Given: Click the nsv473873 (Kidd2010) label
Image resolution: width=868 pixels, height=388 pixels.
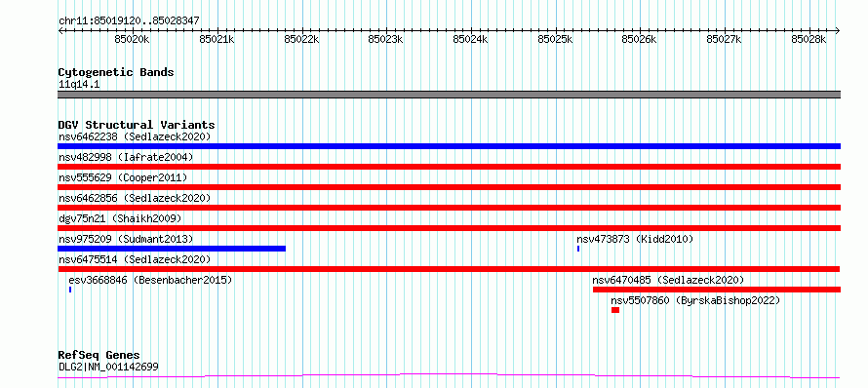Looking at the screenshot, I should pos(635,239).
